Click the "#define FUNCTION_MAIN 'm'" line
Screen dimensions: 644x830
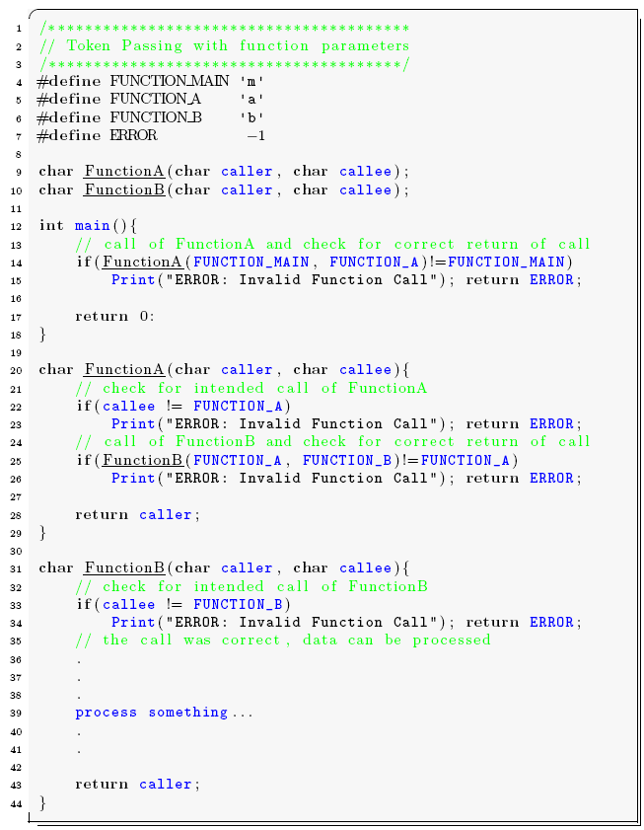click(x=151, y=81)
